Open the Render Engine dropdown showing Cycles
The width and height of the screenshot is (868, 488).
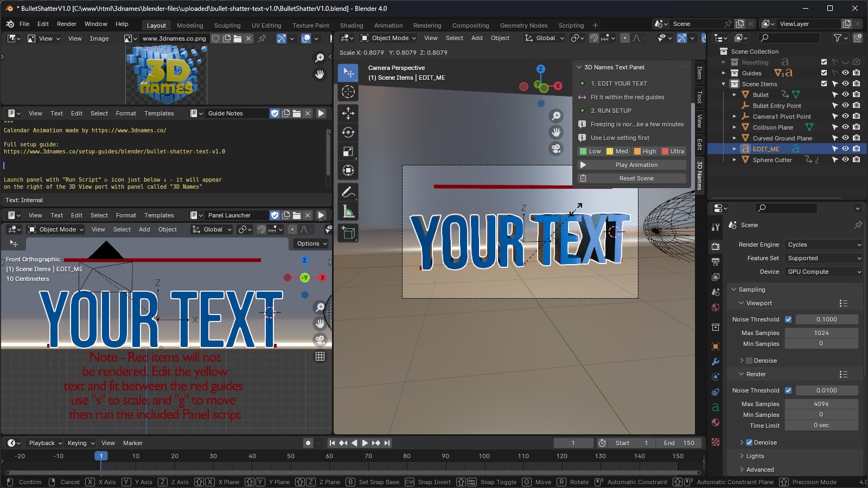click(x=823, y=245)
